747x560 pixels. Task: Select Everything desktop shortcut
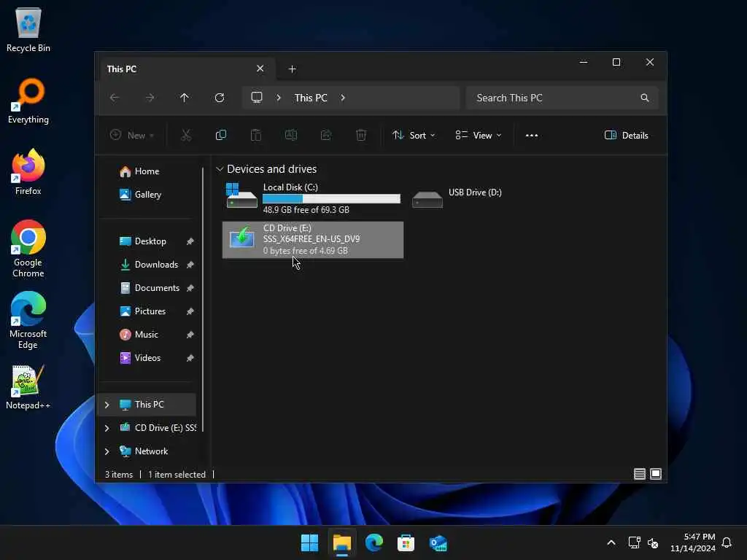(x=28, y=101)
